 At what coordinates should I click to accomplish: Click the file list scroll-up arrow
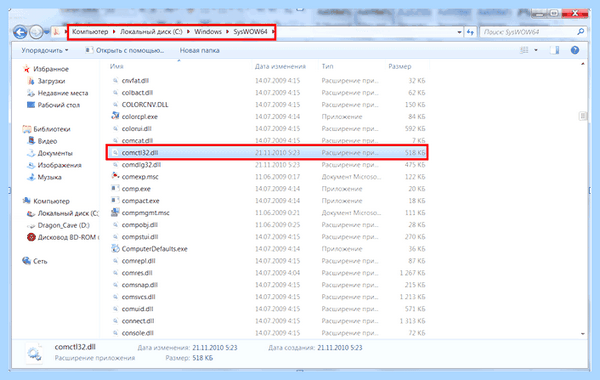582,64
